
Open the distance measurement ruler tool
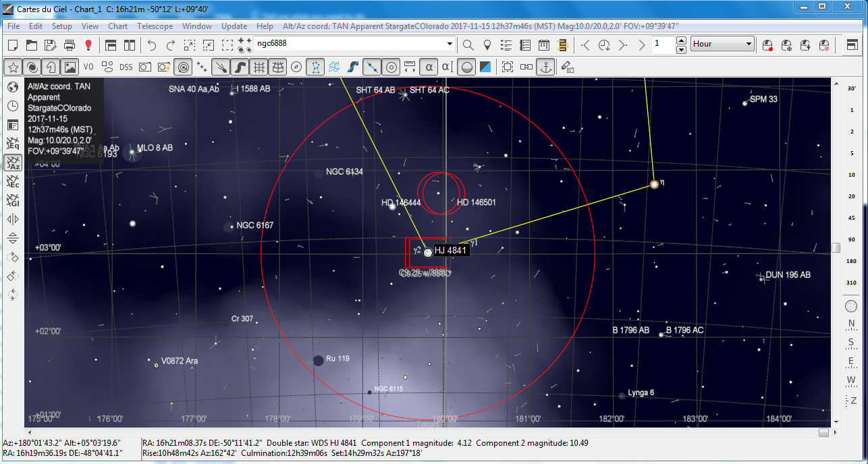pyautogui.click(x=410, y=67)
